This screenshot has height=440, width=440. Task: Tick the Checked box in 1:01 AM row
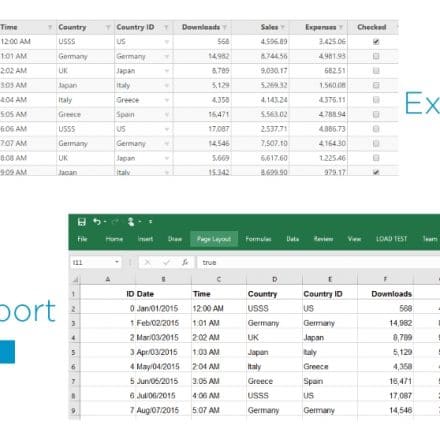click(376, 56)
